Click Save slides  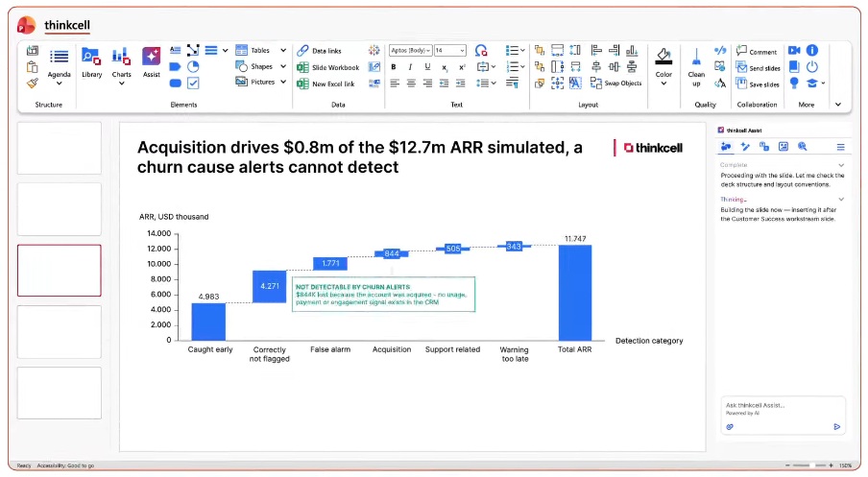coord(758,84)
